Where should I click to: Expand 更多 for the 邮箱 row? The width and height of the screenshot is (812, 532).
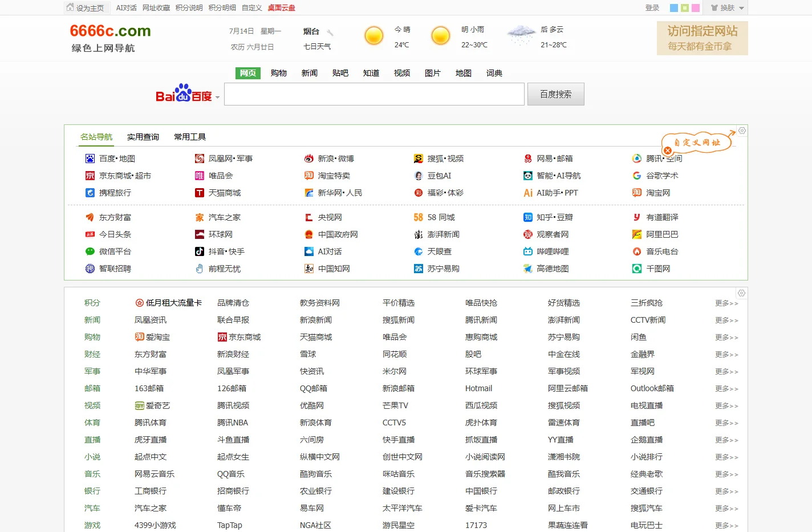[726, 389]
